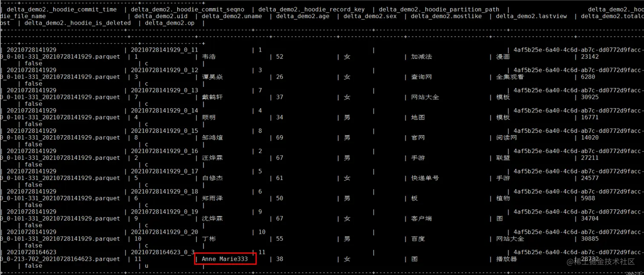Select seqno value 20210728141929_0_15

tap(164, 131)
